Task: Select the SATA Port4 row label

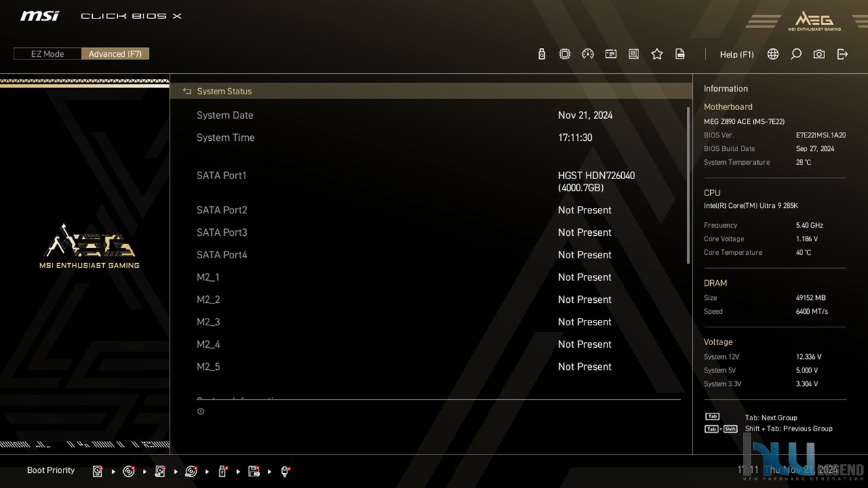Action: (x=221, y=255)
